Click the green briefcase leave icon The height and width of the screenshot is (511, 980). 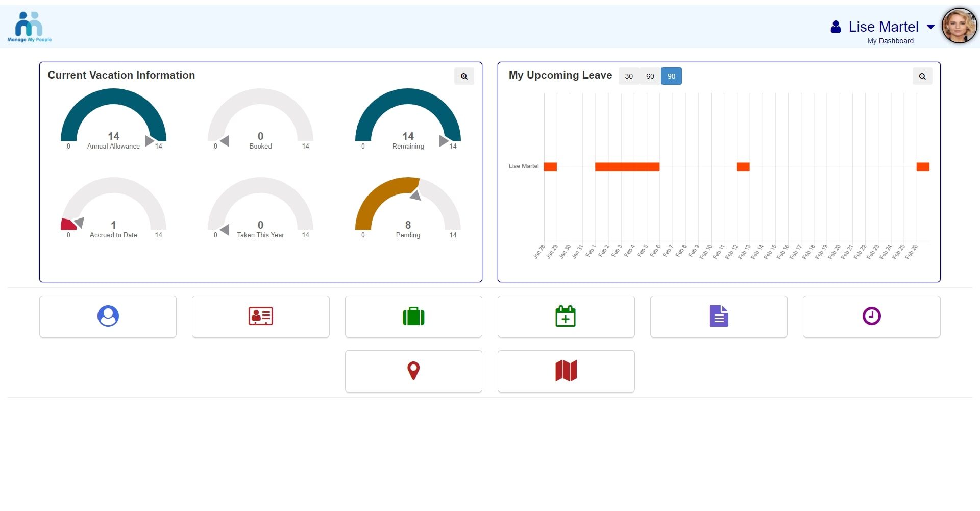(413, 316)
